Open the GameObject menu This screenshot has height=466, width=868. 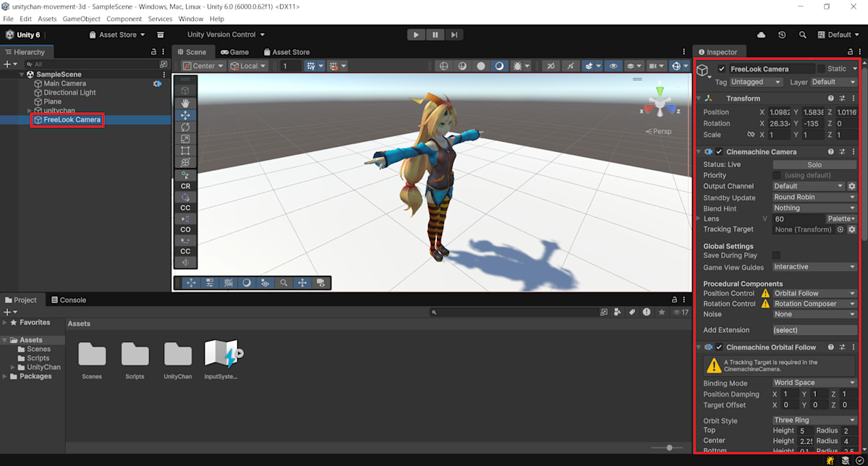(x=82, y=19)
